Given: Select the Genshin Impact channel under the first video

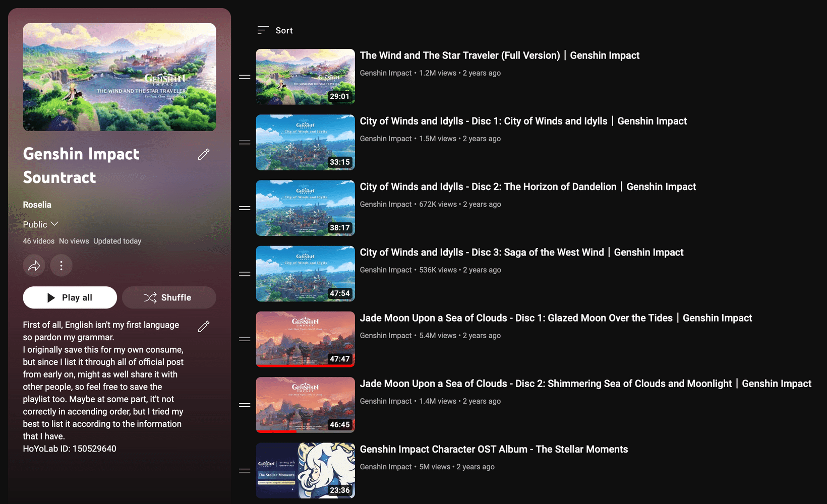Looking at the screenshot, I should pos(385,73).
